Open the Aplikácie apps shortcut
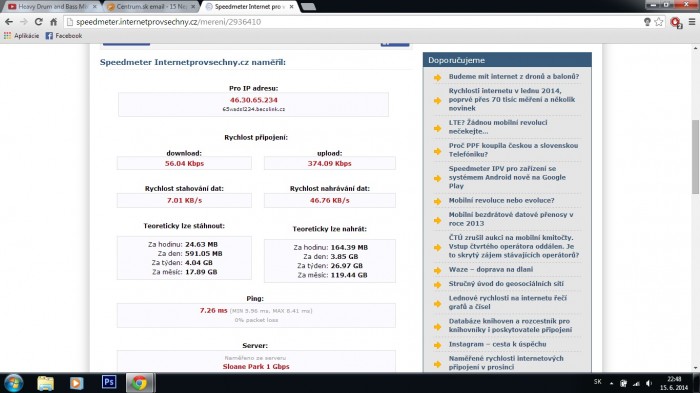The height and width of the screenshot is (393, 700). coord(21,35)
